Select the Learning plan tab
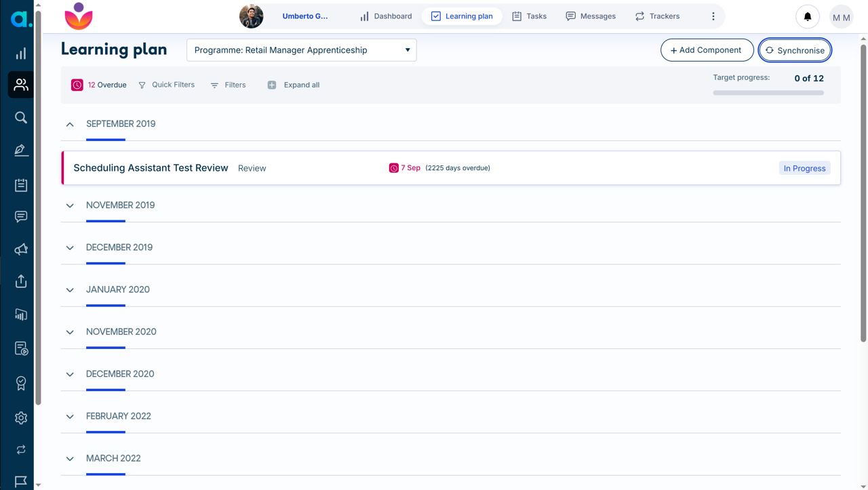Screen dimensions: 868x490 [462, 16]
